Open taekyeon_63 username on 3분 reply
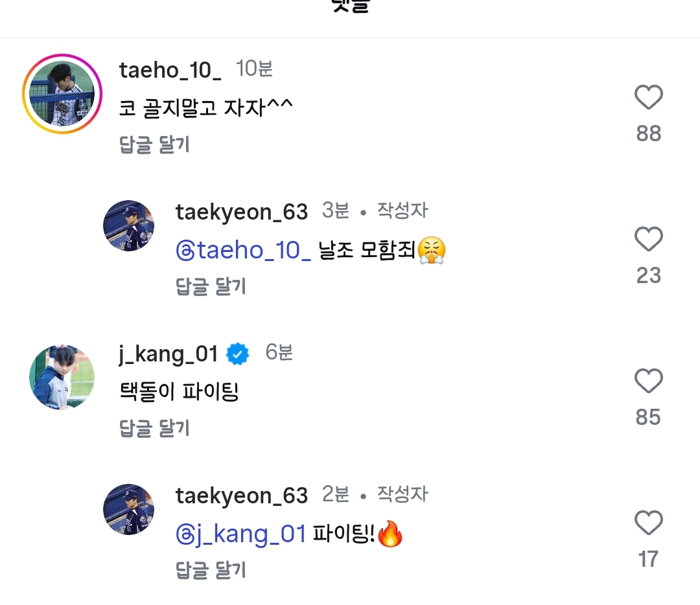 pos(241,212)
